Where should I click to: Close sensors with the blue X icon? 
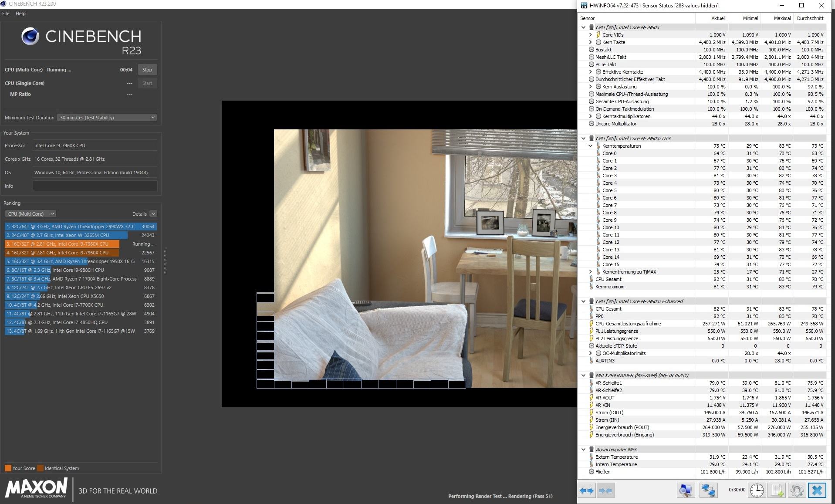(817, 490)
